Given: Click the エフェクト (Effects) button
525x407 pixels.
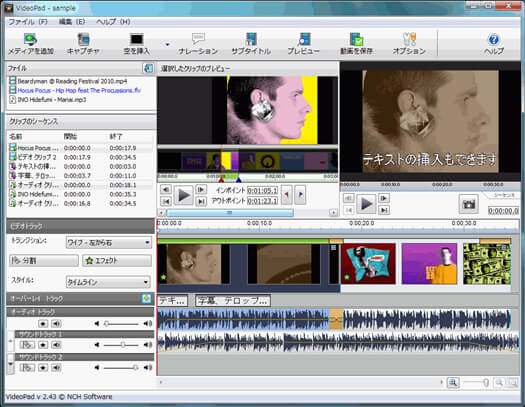Looking at the screenshot, I should (x=117, y=260).
